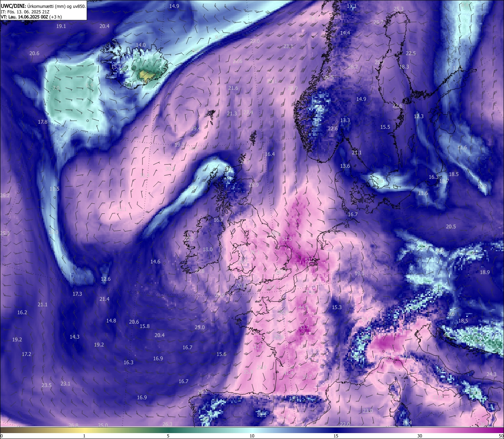Click the 17.2 map value

[26, 354]
